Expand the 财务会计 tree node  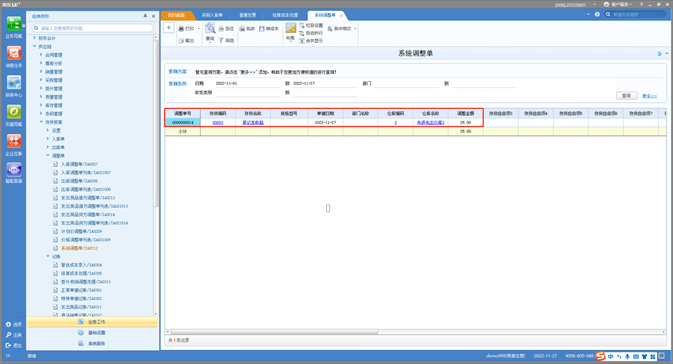coord(35,38)
